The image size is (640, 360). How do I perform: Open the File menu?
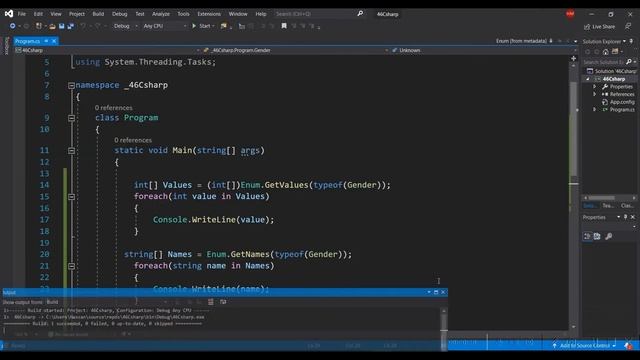point(22,14)
